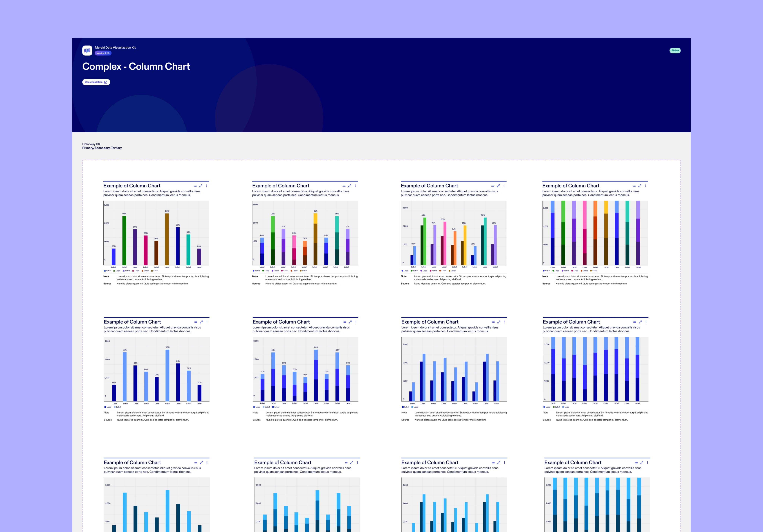The height and width of the screenshot is (532, 763).
Task: Click the list icon on the blue 100% stacked chart
Action: tap(635, 322)
